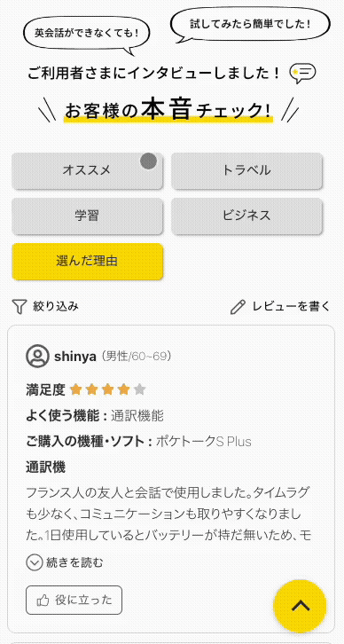This screenshot has height=644, width=344.
Task: Click the 英会話ができなくても speech bubble
Action: click(x=87, y=34)
